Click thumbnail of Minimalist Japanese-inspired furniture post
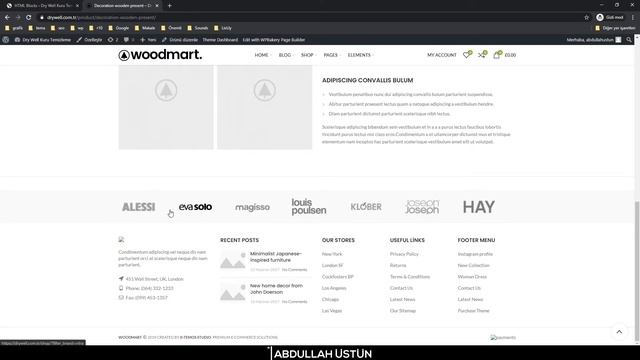The height and width of the screenshot is (360, 640). pos(233,261)
